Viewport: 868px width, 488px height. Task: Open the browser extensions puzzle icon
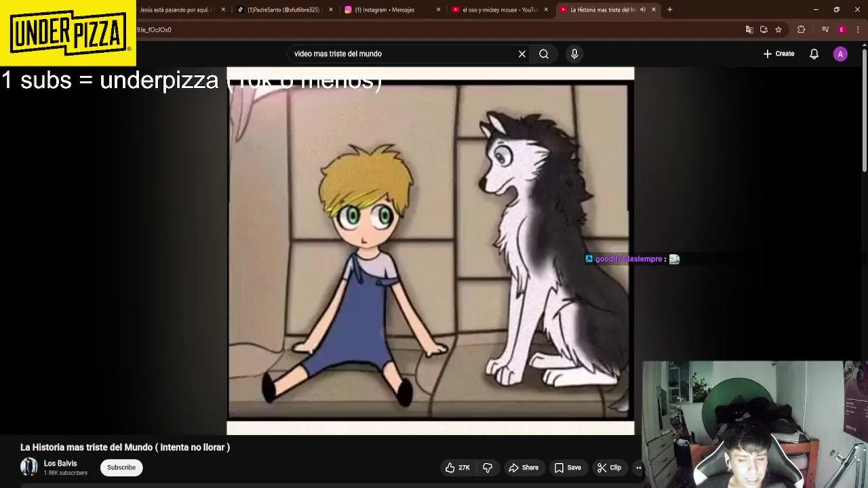(x=801, y=30)
